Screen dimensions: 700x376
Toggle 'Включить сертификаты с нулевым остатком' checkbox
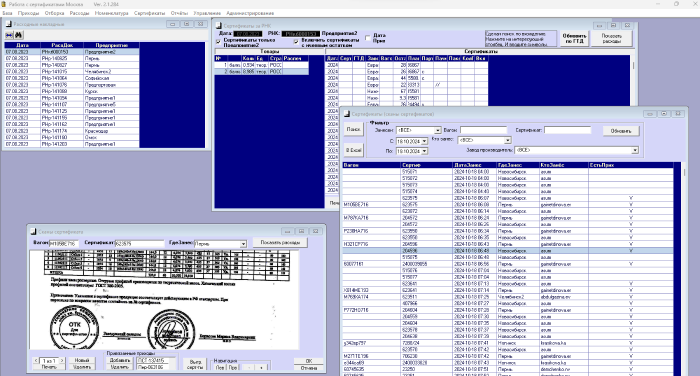pos(296,42)
